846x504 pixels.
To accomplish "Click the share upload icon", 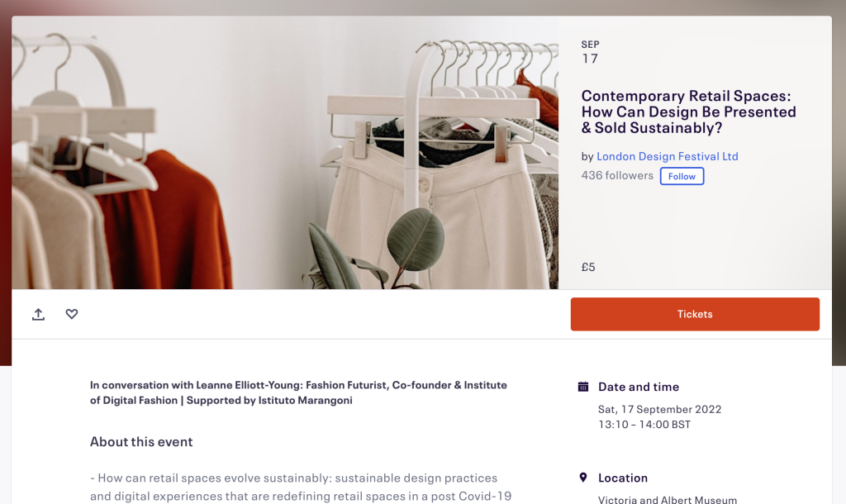I will click(x=38, y=314).
